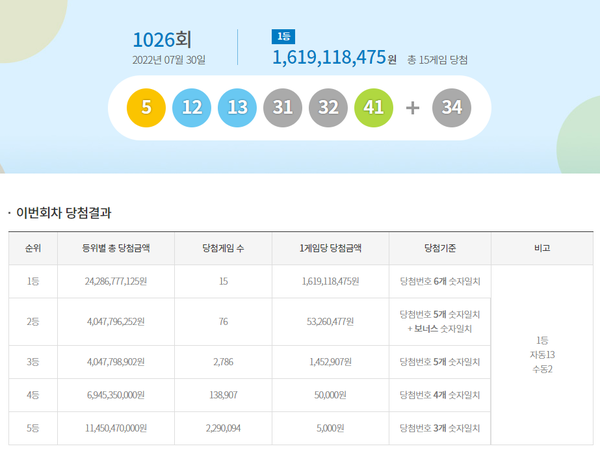
Task: Click criterion 당첨번호 4개 숫자일치
Action: coord(440,395)
